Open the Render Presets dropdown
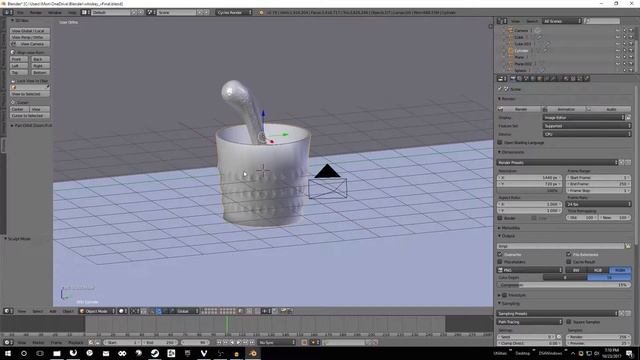Viewport: 640px width, 360px height. pos(557,162)
